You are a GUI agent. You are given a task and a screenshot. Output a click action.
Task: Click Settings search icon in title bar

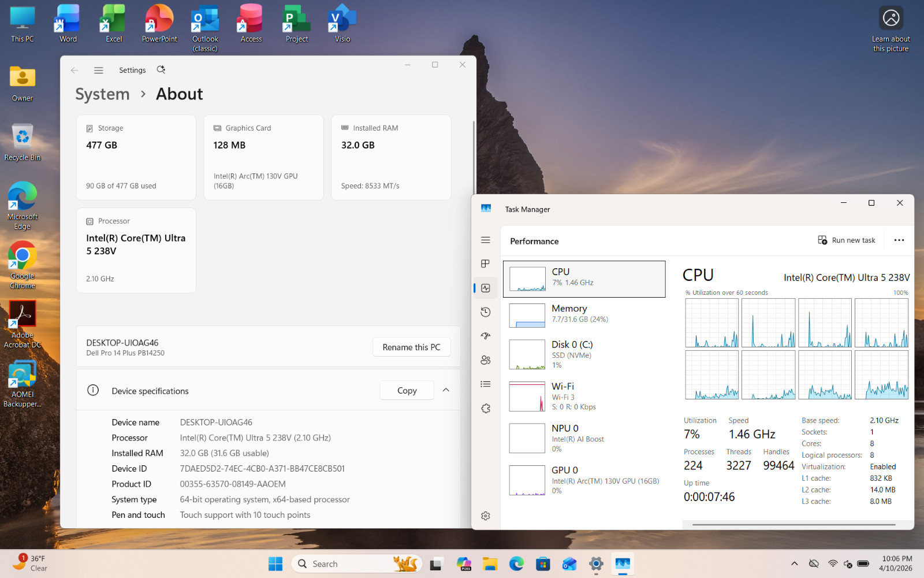pyautogui.click(x=161, y=69)
